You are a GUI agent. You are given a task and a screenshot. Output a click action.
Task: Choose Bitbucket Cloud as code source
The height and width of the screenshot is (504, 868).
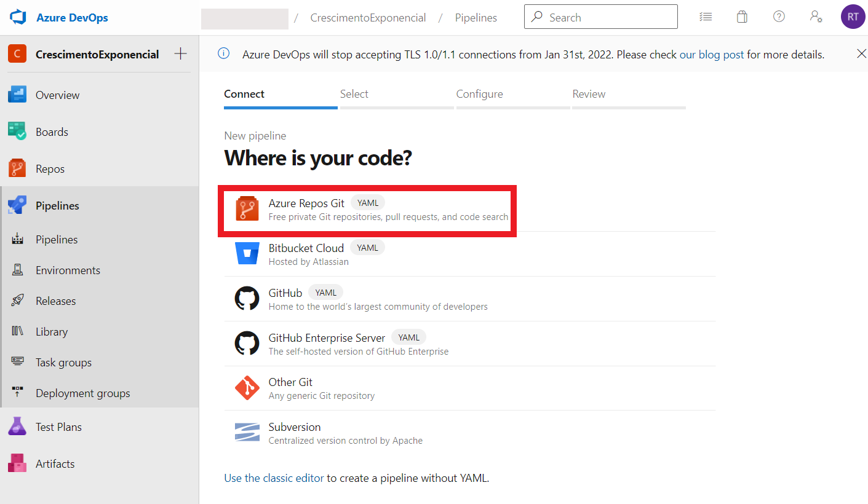coord(470,254)
